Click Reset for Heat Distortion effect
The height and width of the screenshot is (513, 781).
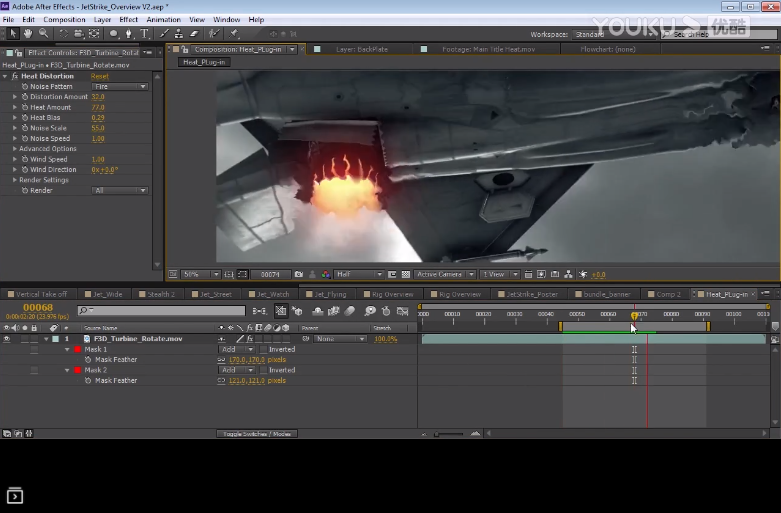[100, 76]
